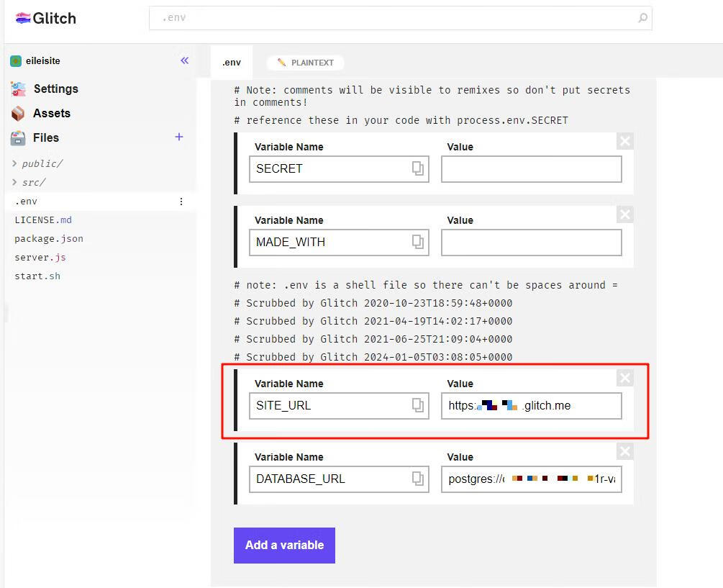The width and height of the screenshot is (723, 588).
Task: Open the Assets section
Action: click(51, 113)
